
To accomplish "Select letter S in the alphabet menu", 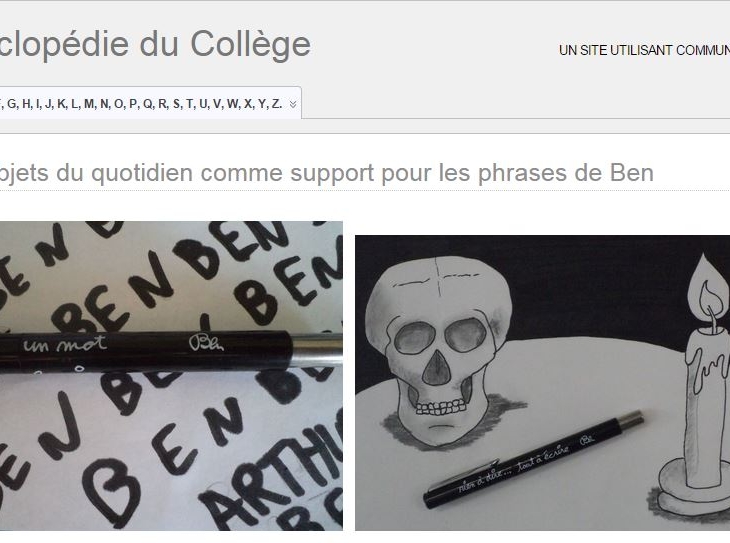I will click(x=176, y=104).
